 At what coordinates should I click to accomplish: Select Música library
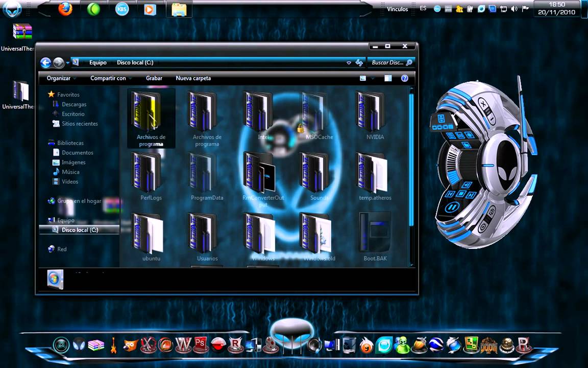click(66, 172)
